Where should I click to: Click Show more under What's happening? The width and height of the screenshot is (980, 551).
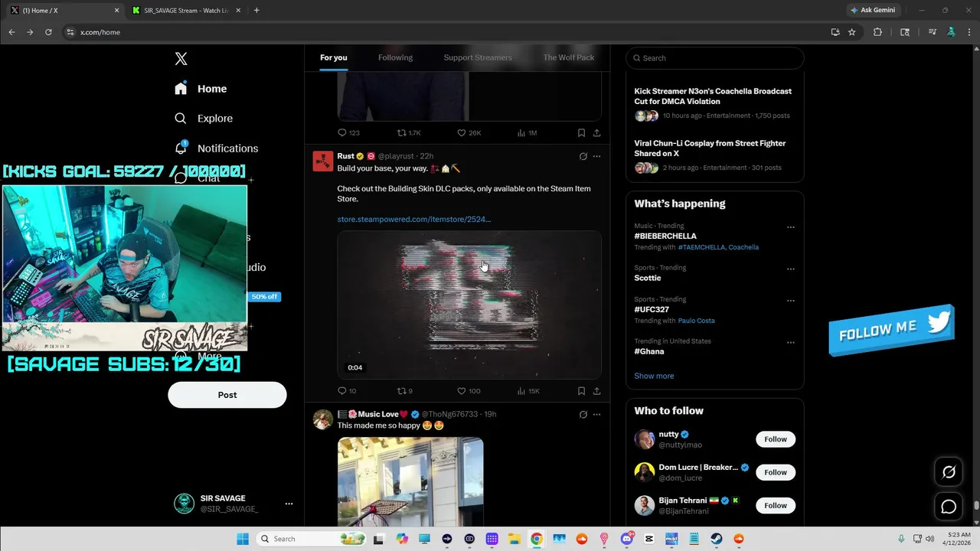pos(654,376)
